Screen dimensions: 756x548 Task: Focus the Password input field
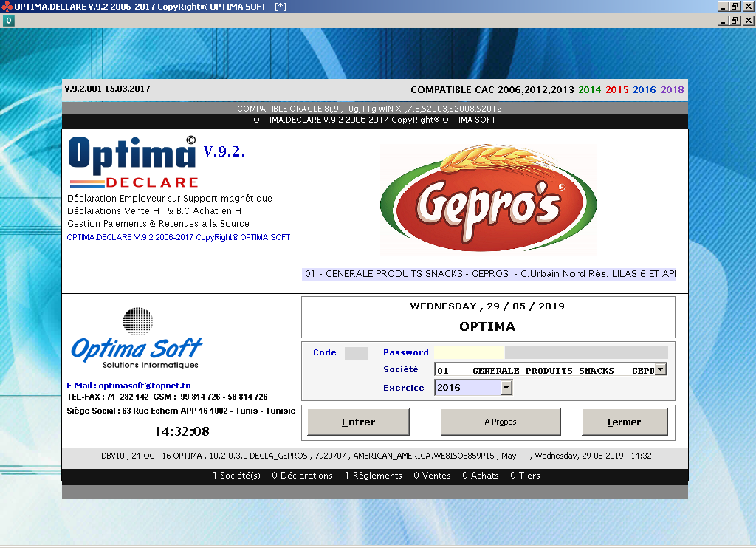[x=469, y=352]
